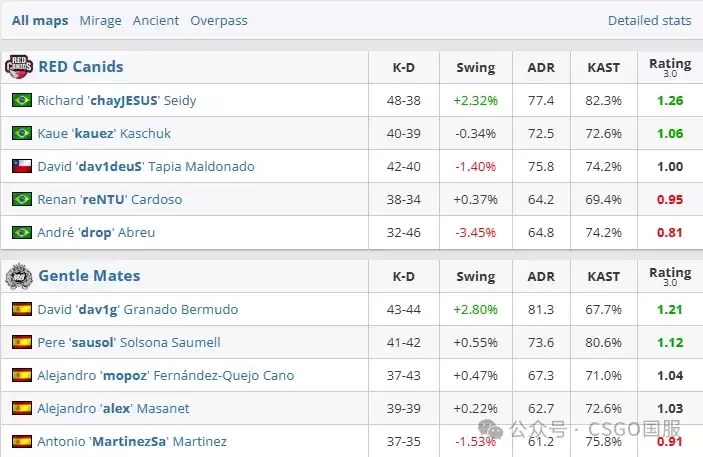Click the RED Canids team logo
This screenshot has height=457, width=703.
pos(19,67)
